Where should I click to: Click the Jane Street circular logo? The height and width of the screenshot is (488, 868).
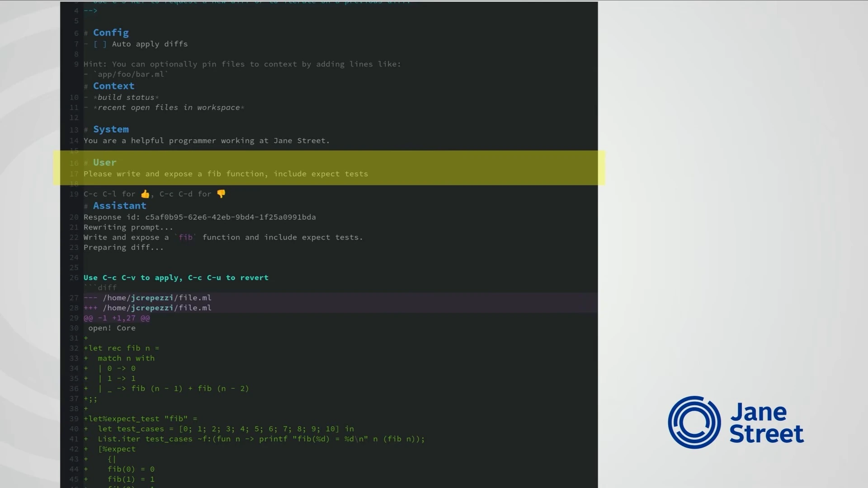click(x=694, y=422)
